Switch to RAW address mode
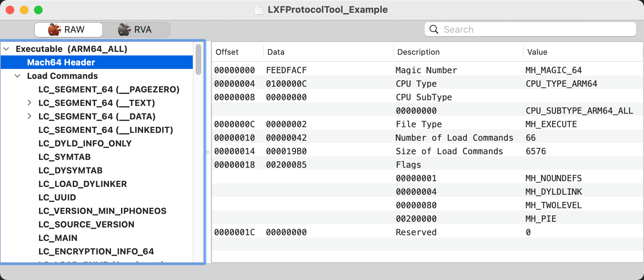The image size is (644, 280). 69,29
